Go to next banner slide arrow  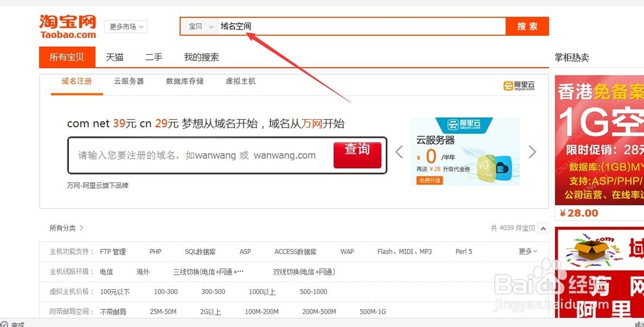coord(533,152)
